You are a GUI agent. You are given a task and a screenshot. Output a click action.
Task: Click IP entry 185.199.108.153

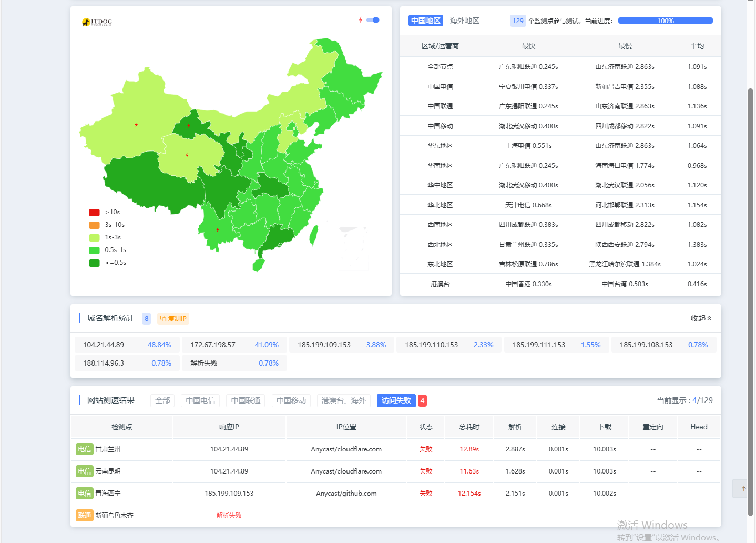664,345
